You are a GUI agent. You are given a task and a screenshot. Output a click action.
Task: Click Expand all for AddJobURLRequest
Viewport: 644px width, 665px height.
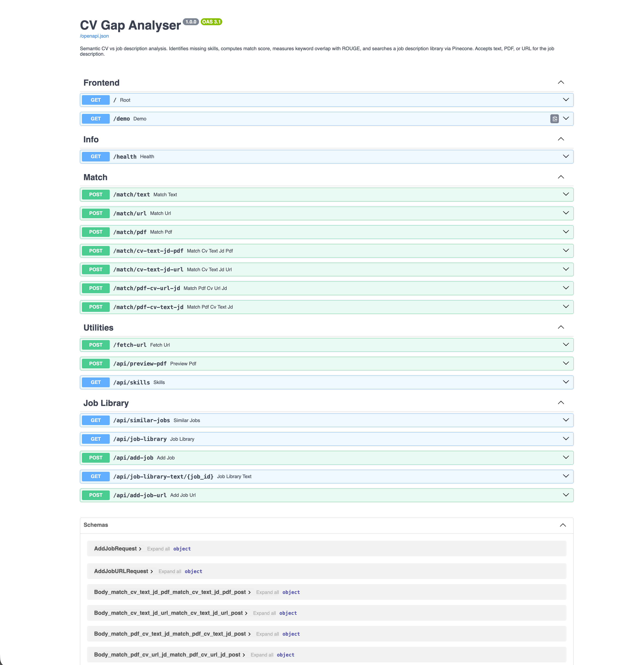coord(170,572)
